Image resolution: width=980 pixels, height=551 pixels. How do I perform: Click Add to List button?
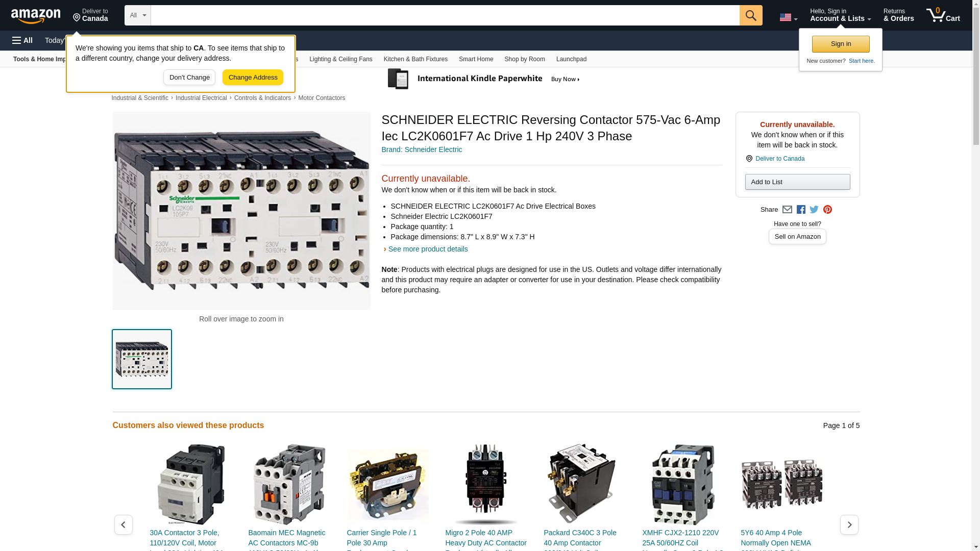click(797, 182)
